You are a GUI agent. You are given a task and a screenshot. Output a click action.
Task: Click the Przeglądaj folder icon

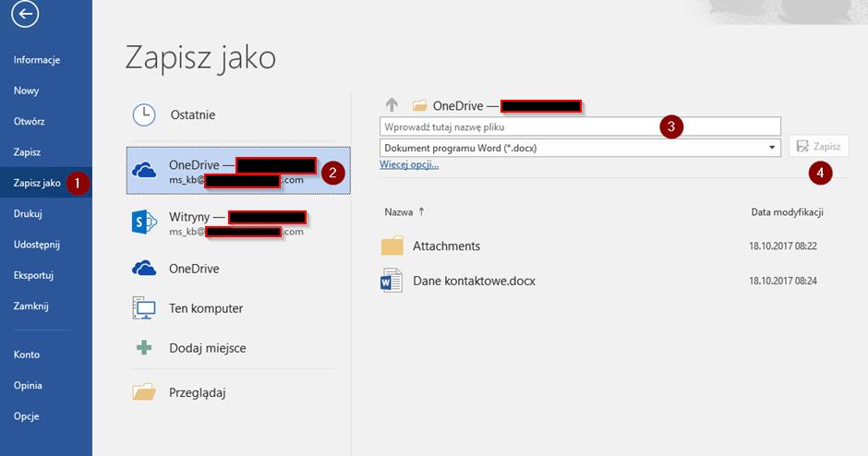tap(144, 391)
